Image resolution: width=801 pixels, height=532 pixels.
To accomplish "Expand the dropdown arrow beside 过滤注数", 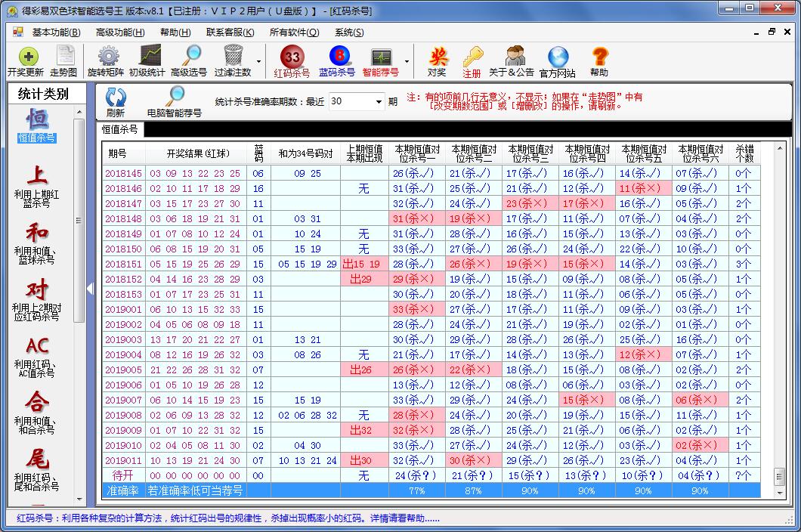I will 257,60.
